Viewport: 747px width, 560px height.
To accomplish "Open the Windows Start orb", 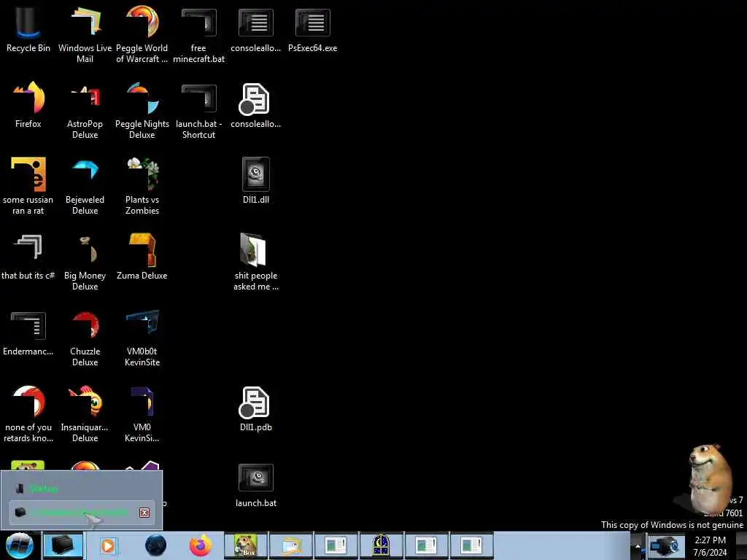I will [x=19, y=545].
